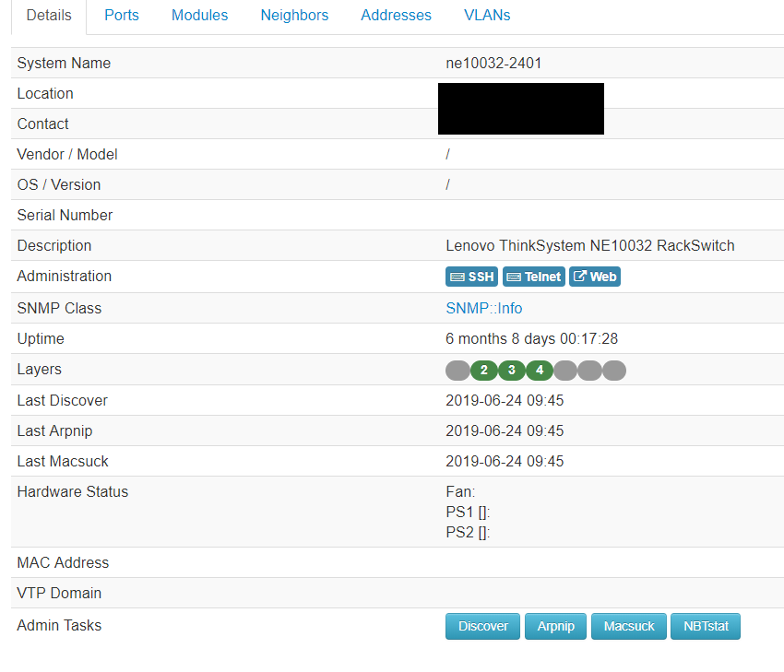Go to the Addresses tab
Image resolution: width=784 pixels, height=672 pixels.
pyautogui.click(x=396, y=16)
